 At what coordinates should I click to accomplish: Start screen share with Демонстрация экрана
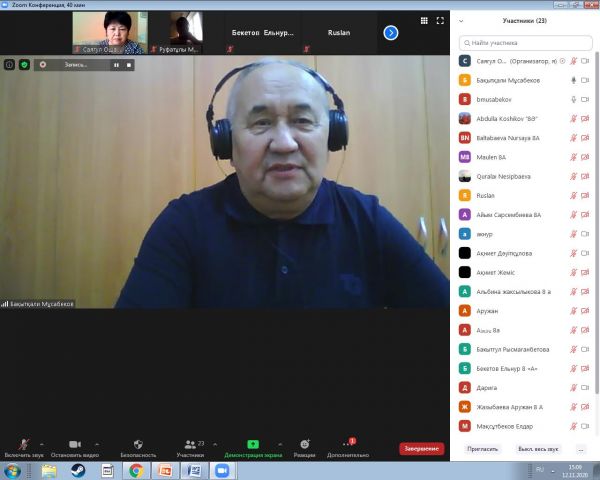pos(253,445)
